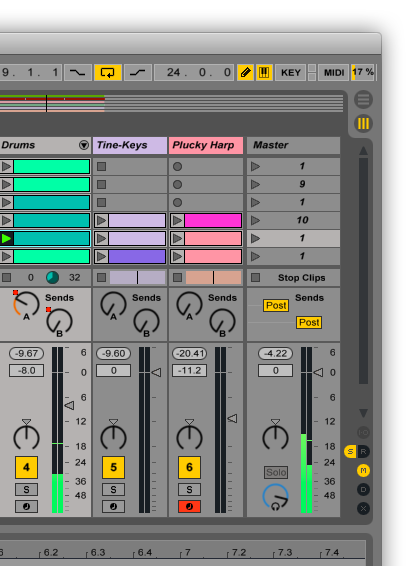
Task: Adjust Plucky Harp Send B knob
Action: tap(222, 322)
